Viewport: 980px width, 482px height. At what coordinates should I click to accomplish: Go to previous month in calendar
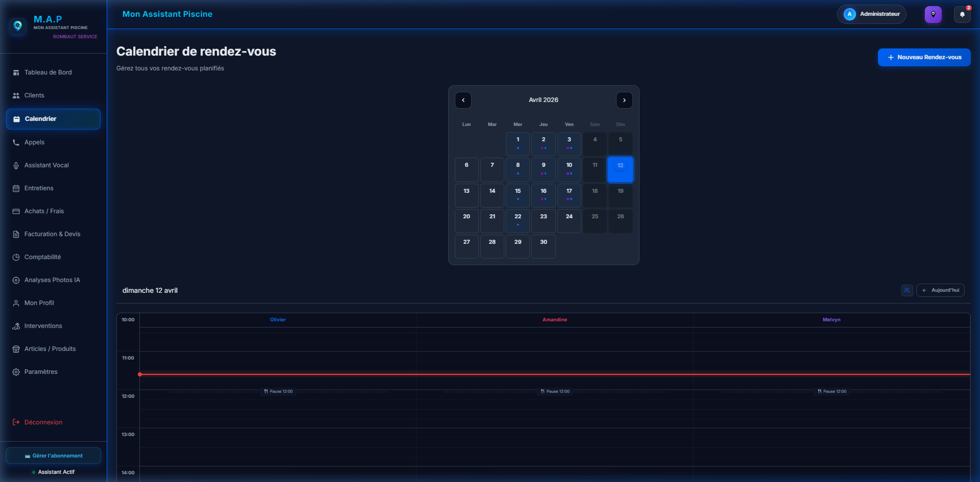click(x=463, y=100)
